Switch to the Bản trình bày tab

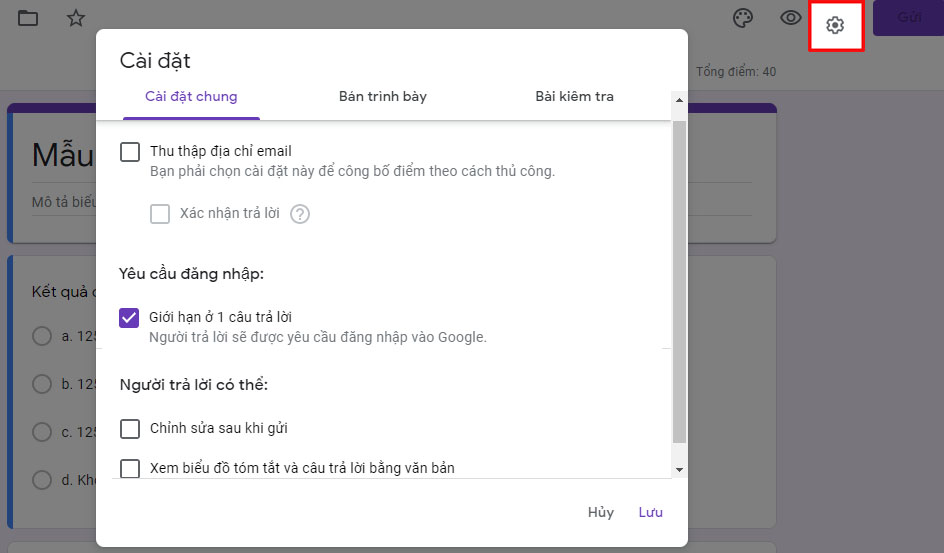pos(383,97)
